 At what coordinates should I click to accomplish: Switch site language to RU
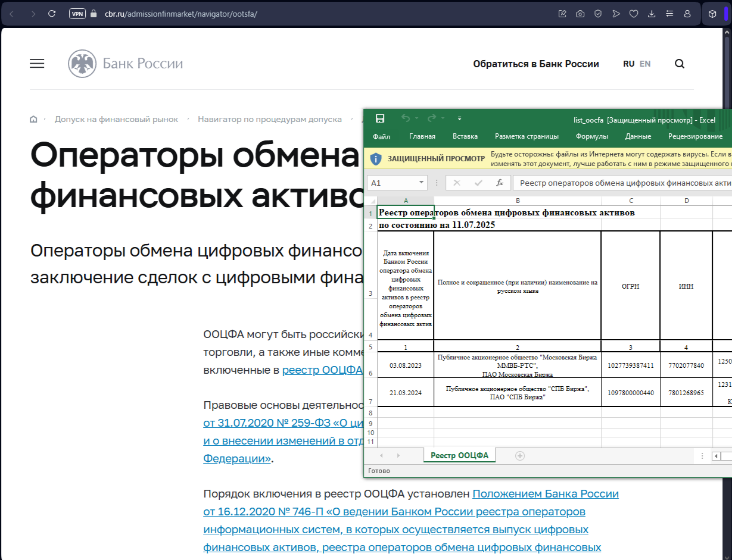point(628,64)
